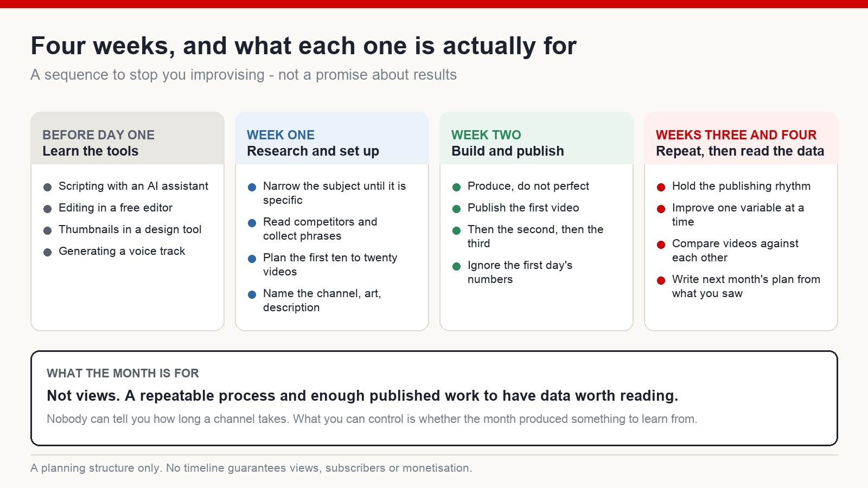Click the Publish the first video item

(524, 208)
